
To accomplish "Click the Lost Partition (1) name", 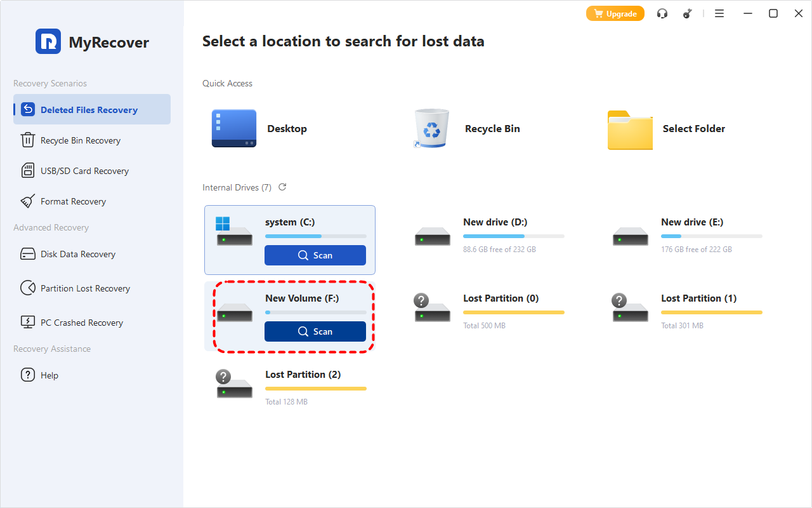I will 698,298.
